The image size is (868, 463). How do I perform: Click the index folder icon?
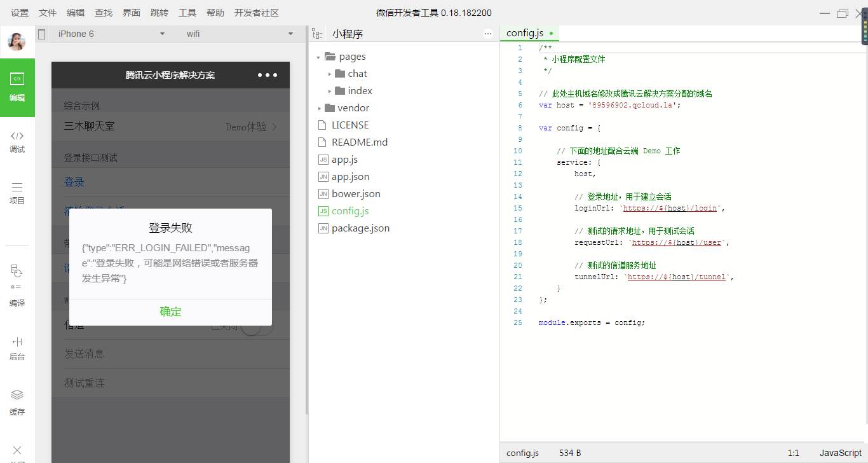340,91
